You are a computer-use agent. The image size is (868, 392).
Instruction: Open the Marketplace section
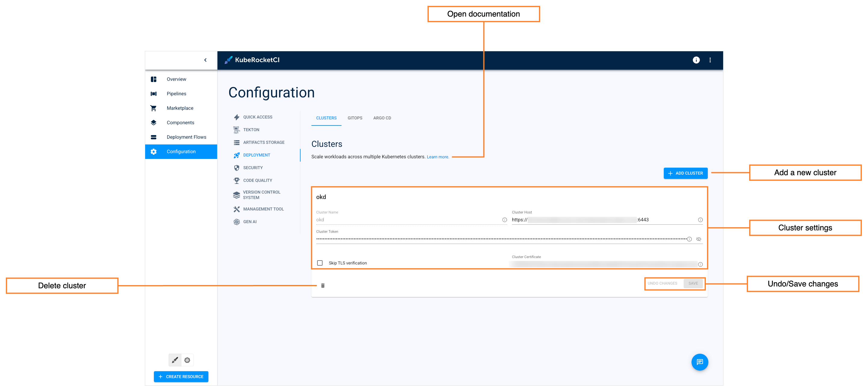180,108
